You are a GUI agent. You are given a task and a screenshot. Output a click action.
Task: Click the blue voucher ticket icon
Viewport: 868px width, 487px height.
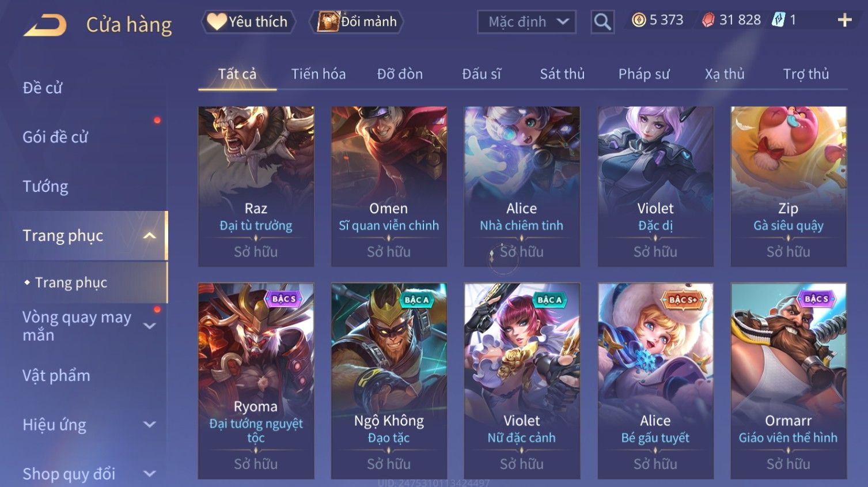[778, 20]
